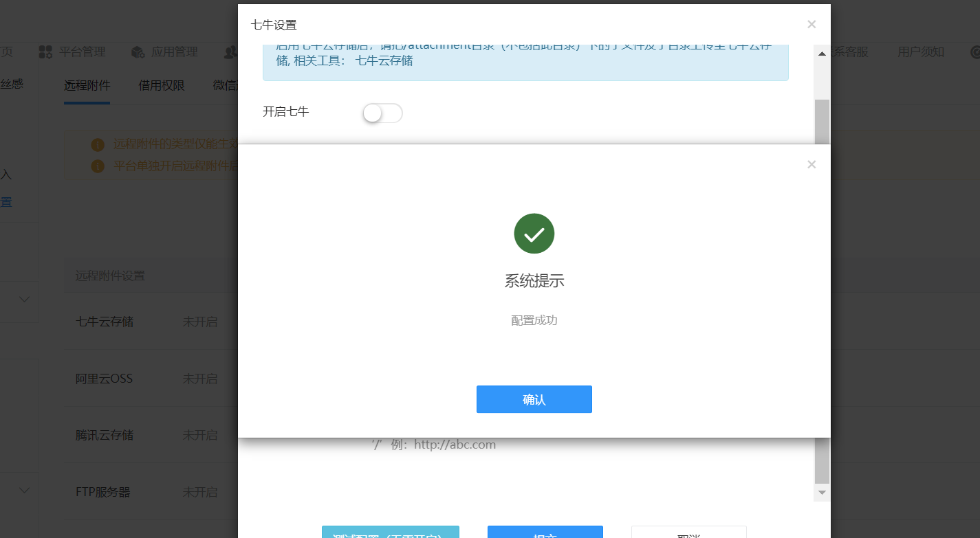Image resolution: width=980 pixels, height=538 pixels.
Task: Open the 应用管理 menu item
Action: tap(175, 52)
